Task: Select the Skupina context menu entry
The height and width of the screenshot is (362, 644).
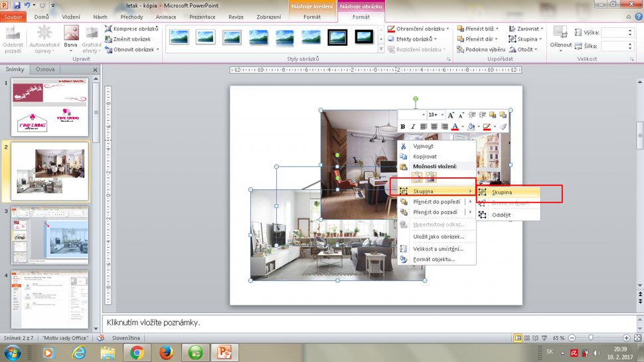Action: (x=437, y=191)
